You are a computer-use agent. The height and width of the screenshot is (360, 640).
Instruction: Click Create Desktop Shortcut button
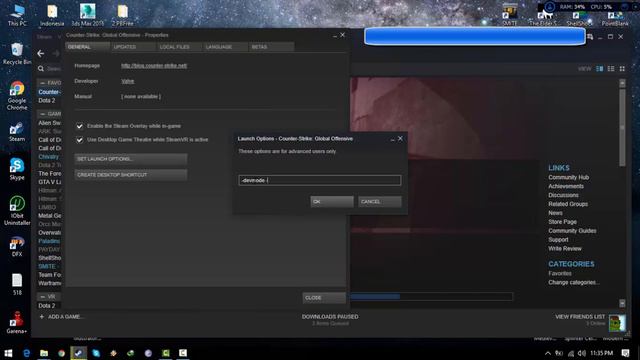pyautogui.click(x=131, y=175)
